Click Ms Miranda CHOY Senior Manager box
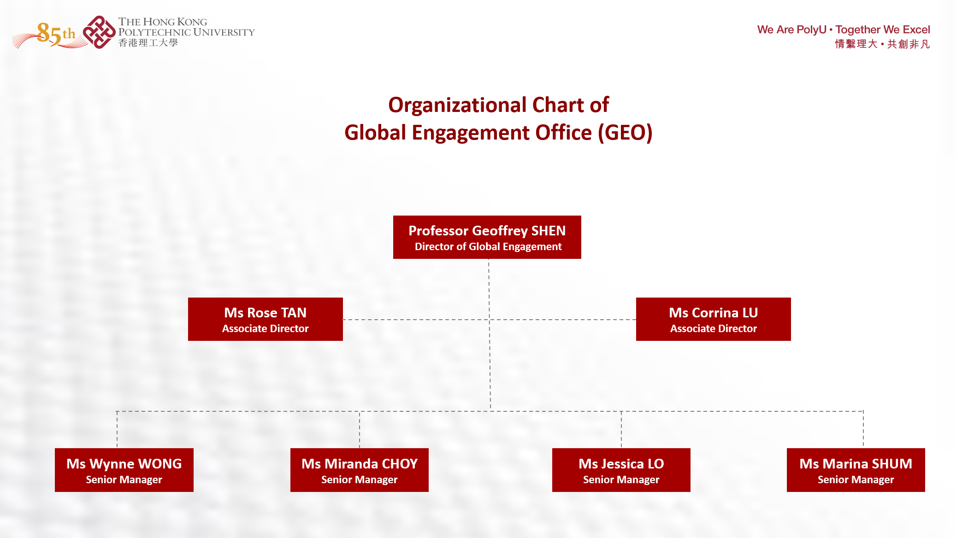 (360, 470)
